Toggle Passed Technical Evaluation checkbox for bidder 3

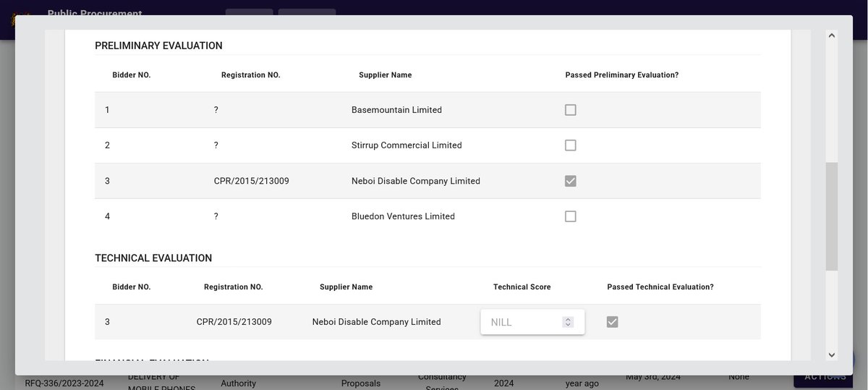pos(612,322)
